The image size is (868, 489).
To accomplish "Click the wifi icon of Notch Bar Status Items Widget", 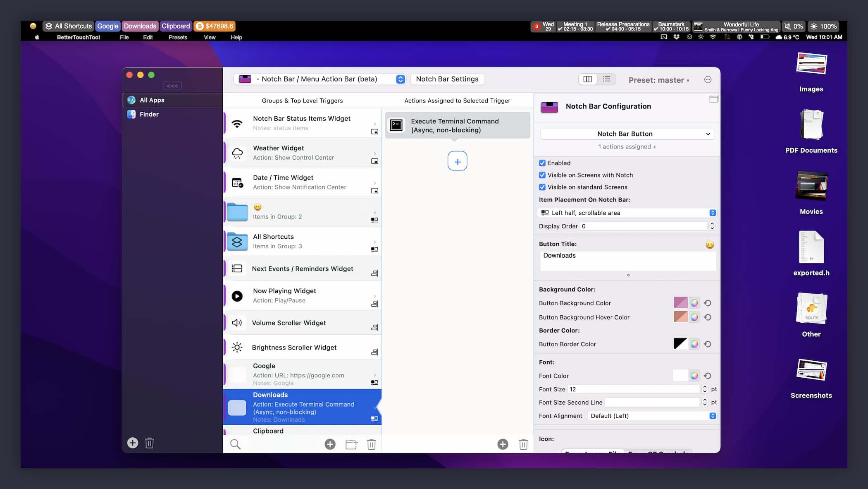I will coord(237,123).
